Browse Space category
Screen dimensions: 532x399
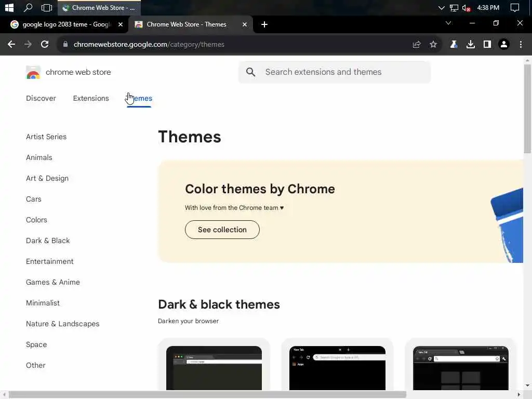tap(36, 345)
